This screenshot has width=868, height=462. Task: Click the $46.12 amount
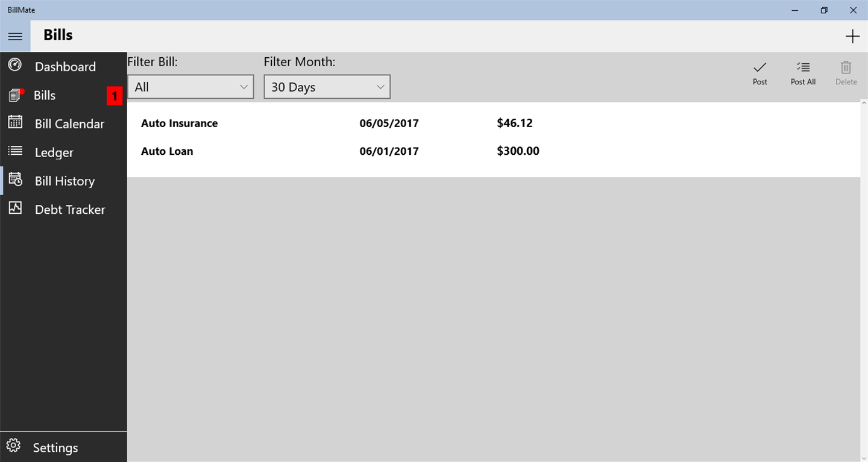[515, 123]
